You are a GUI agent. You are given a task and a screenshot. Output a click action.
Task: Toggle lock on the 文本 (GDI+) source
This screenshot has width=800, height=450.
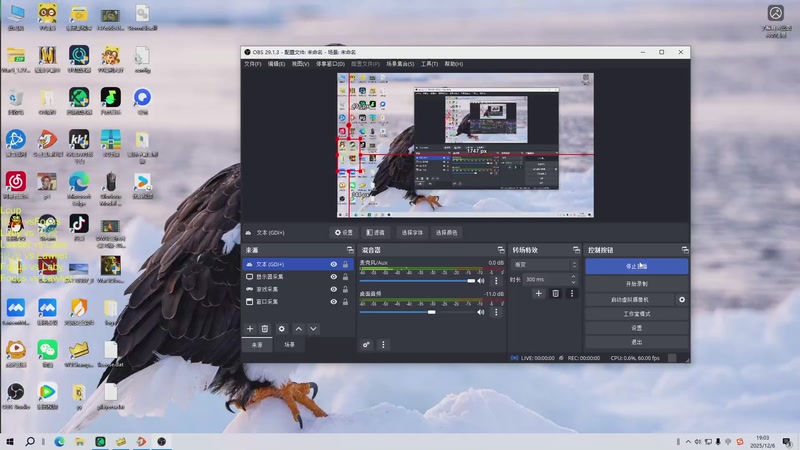pos(345,264)
